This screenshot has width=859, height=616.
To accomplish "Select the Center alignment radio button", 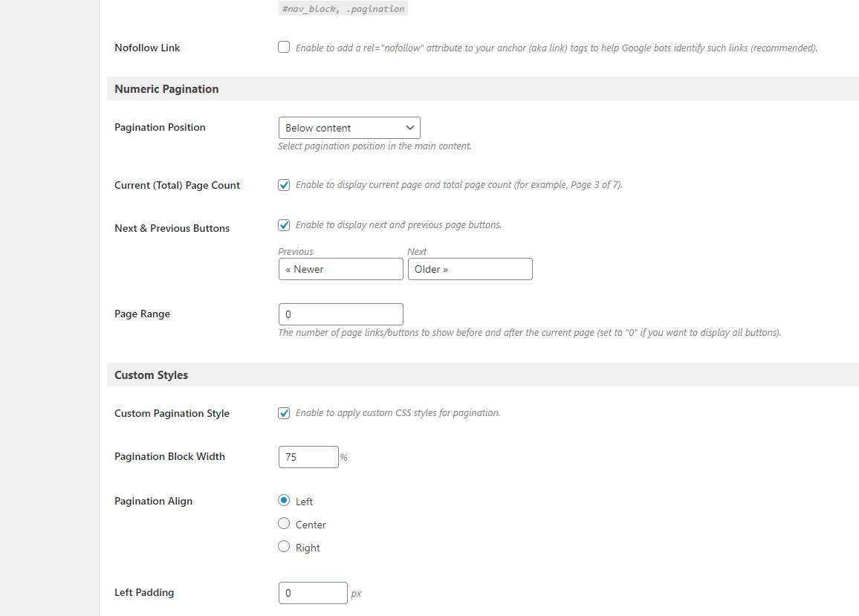I will pos(284,523).
